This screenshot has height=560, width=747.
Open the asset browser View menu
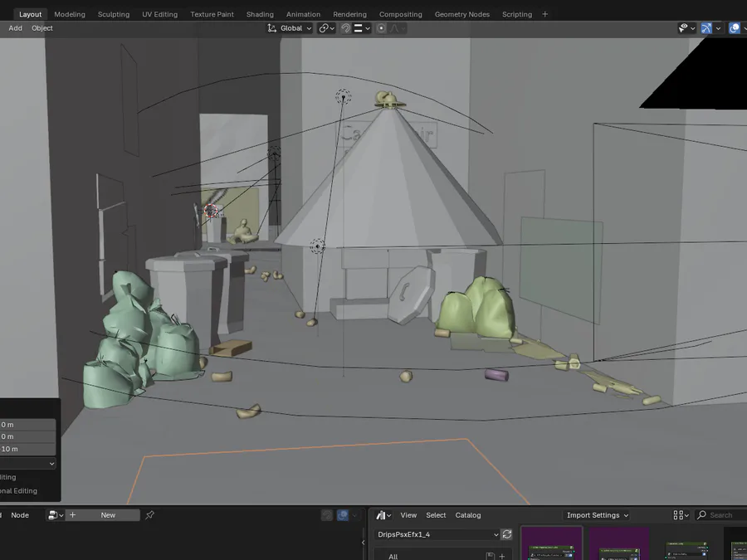point(408,515)
